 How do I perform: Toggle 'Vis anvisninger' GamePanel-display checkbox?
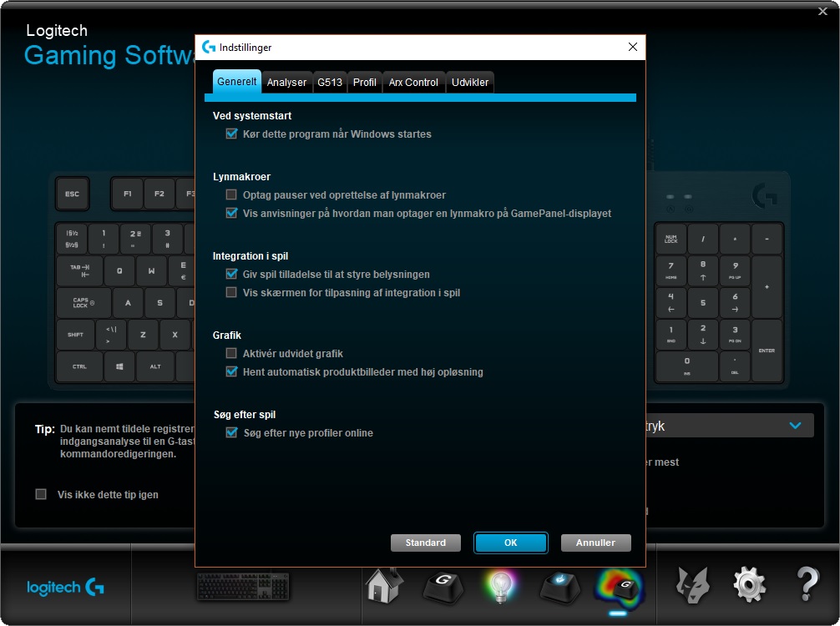(x=231, y=213)
